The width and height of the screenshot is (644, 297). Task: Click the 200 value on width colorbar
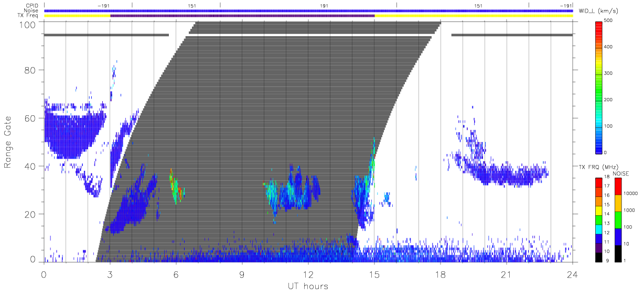click(x=608, y=100)
